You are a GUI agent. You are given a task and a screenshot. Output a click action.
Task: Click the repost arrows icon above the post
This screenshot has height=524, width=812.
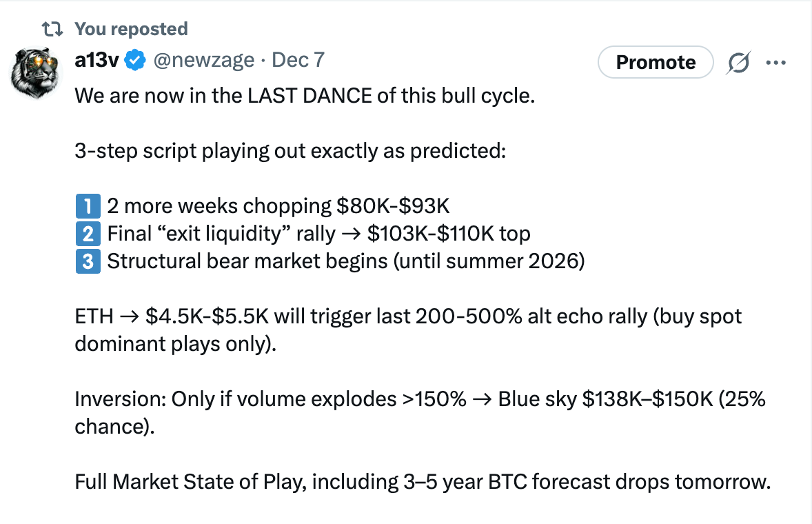(52, 29)
